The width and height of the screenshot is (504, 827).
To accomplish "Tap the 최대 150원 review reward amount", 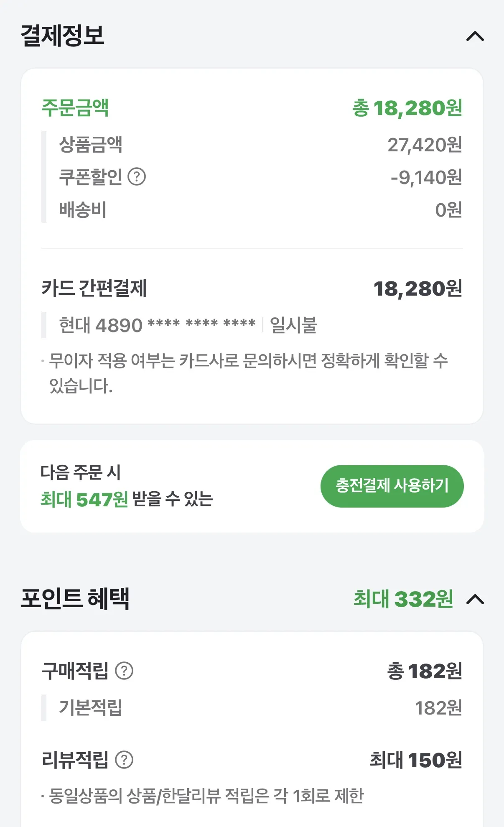I will click(416, 760).
